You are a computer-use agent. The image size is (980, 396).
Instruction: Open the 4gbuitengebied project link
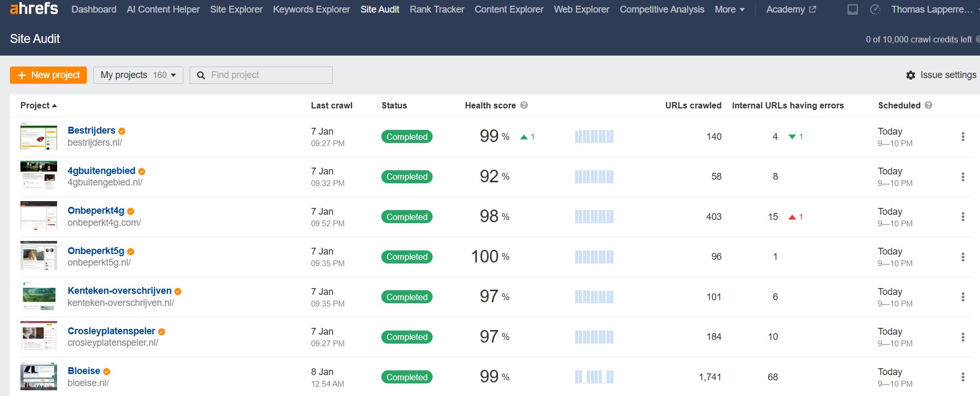102,171
